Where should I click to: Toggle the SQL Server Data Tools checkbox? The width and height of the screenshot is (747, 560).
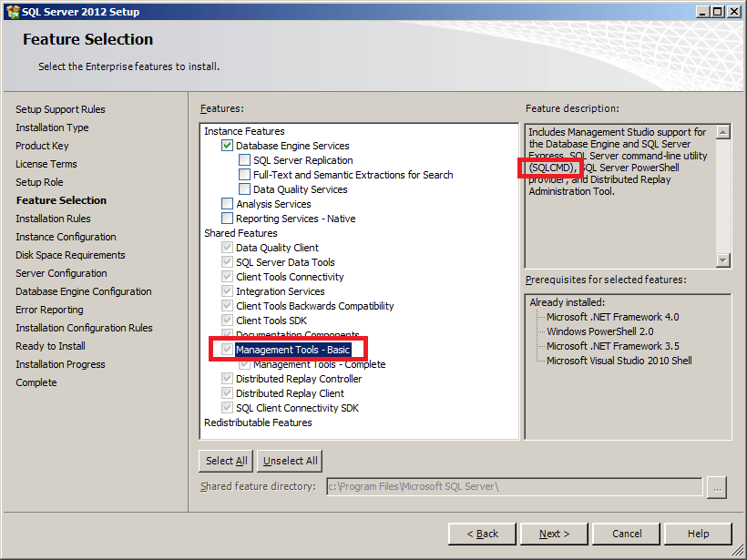pyautogui.click(x=227, y=262)
